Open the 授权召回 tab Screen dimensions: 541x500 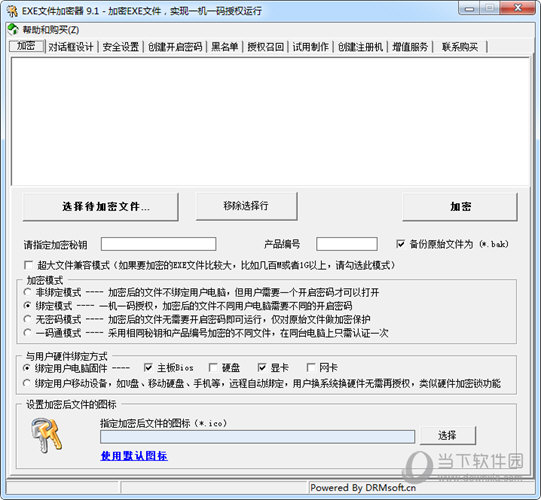266,47
